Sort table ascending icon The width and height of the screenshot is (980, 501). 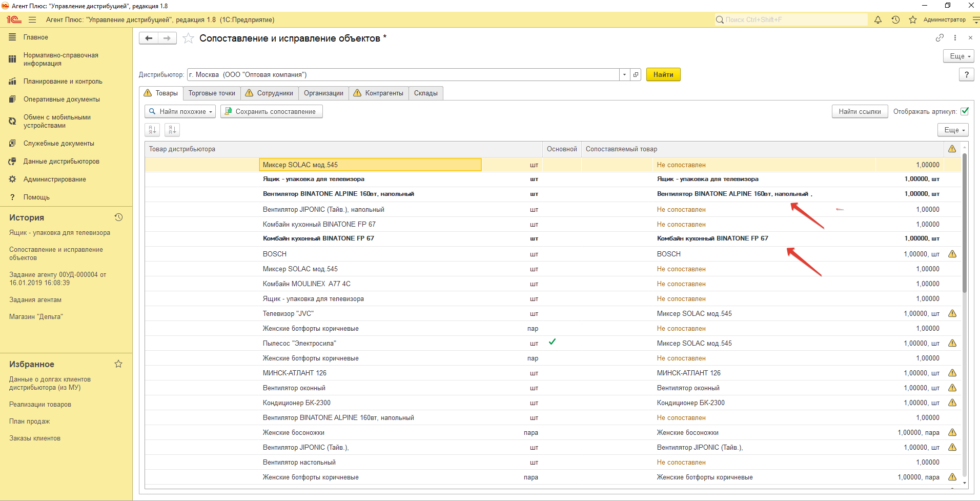(152, 130)
